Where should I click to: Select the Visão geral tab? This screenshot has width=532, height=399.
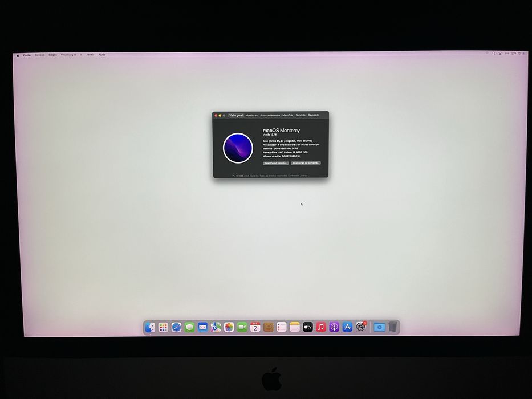click(x=236, y=116)
